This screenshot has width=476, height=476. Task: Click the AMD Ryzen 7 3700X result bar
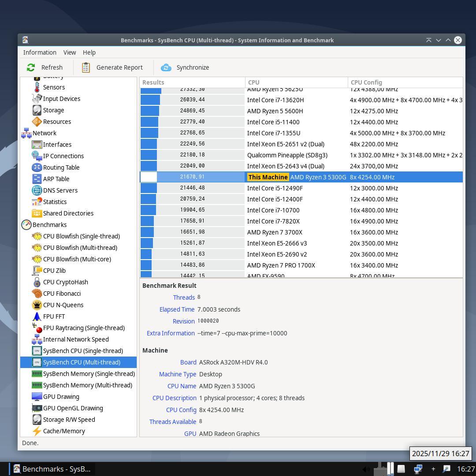[147, 232]
